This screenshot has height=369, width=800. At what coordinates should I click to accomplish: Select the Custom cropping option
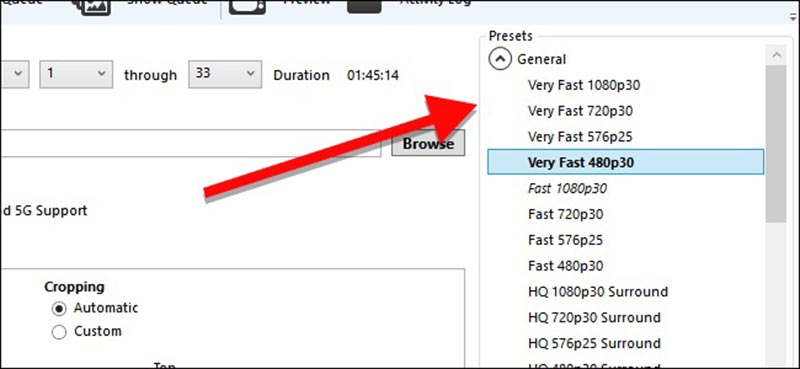click(59, 332)
